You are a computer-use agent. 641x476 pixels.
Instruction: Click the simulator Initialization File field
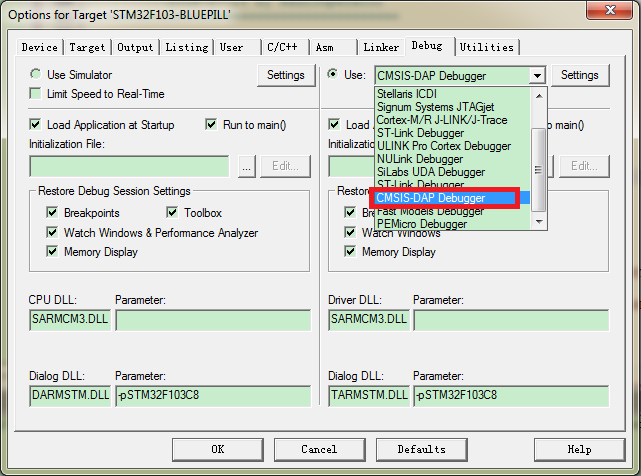pos(129,166)
